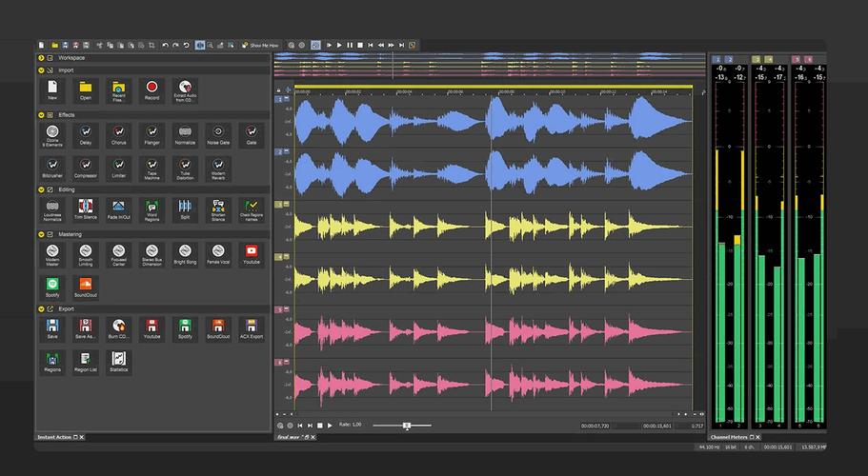Open the Burn CD export option
This screenshot has width=868, height=476.
tap(118, 327)
